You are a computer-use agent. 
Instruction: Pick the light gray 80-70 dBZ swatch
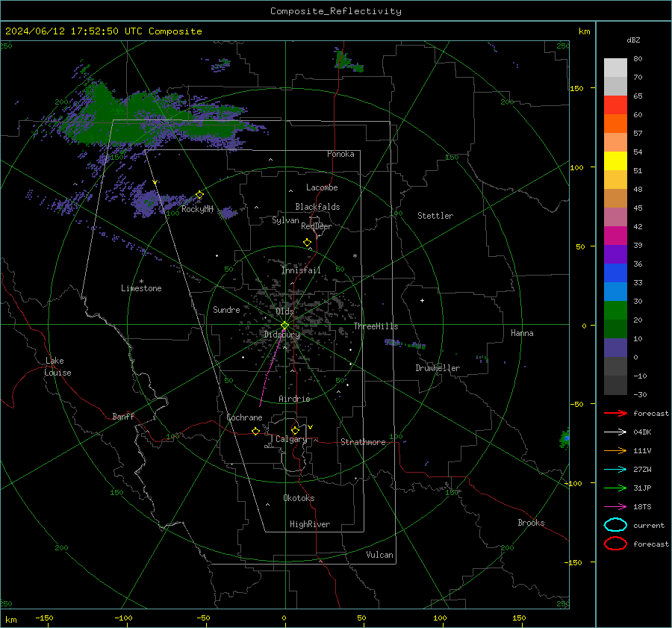click(x=615, y=67)
